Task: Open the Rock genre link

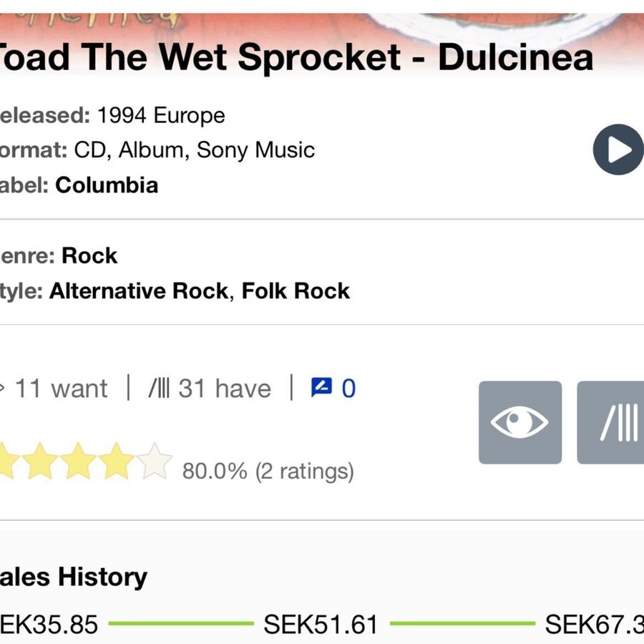Action: pyautogui.click(x=89, y=255)
